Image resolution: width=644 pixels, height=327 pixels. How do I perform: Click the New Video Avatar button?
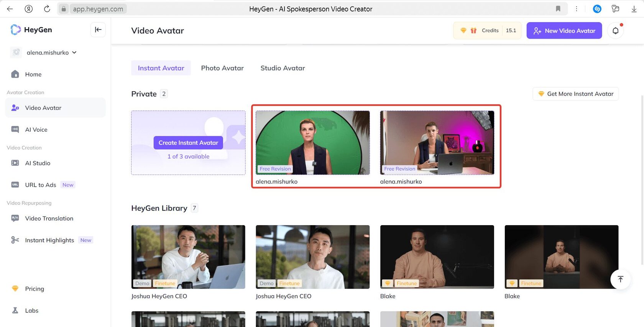(564, 31)
